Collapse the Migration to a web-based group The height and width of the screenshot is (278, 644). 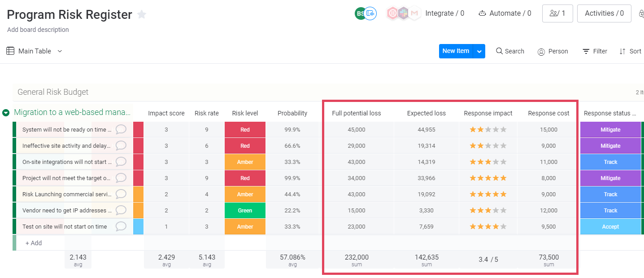click(x=5, y=113)
